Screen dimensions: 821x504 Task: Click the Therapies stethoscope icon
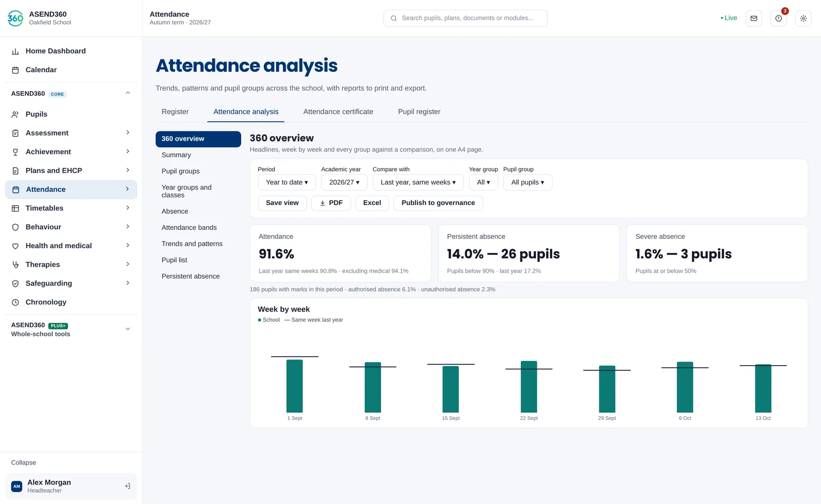(x=15, y=265)
